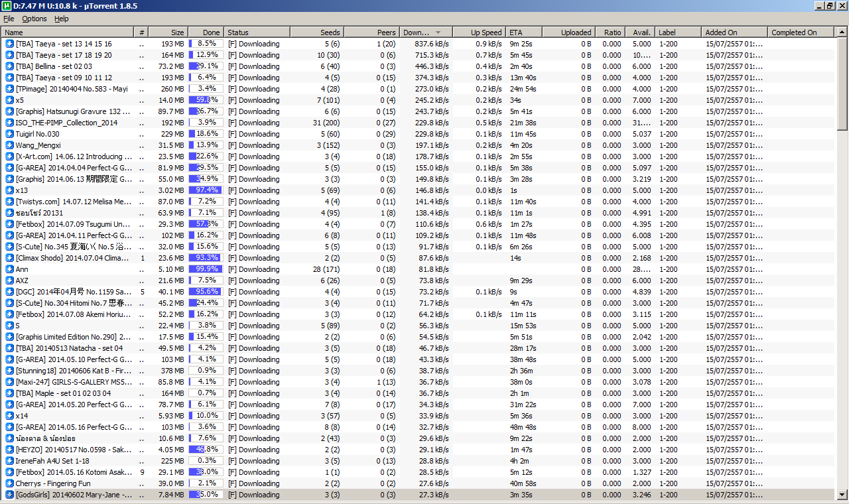Click the seeds value 28 (171)
The image size is (849, 504).
pos(326,269)
